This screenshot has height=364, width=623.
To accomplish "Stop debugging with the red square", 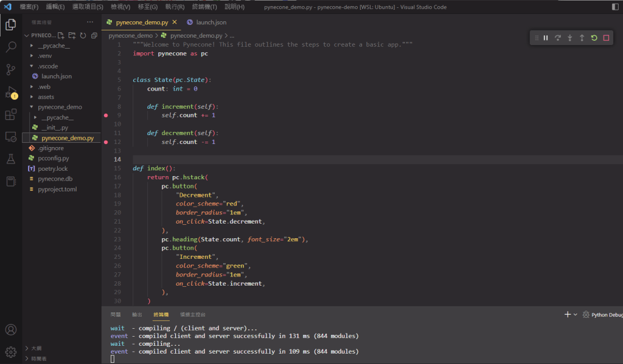I will pyautogui.click(x=606, y=38).
